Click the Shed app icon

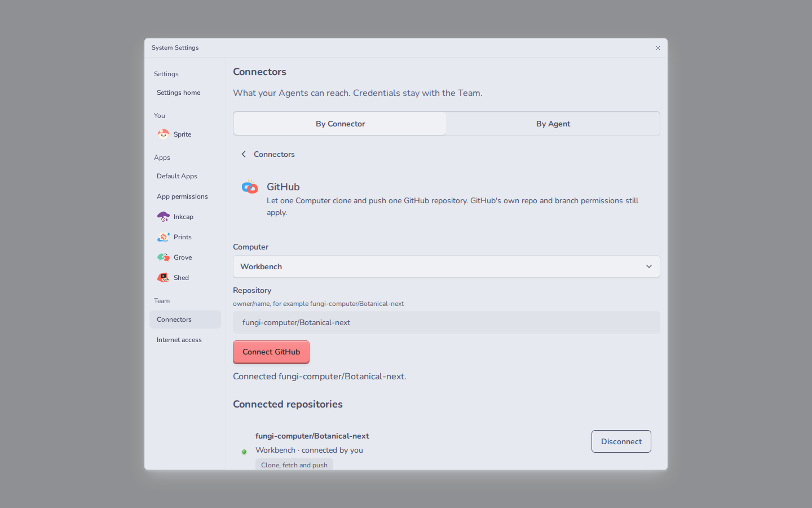[164, 278]
